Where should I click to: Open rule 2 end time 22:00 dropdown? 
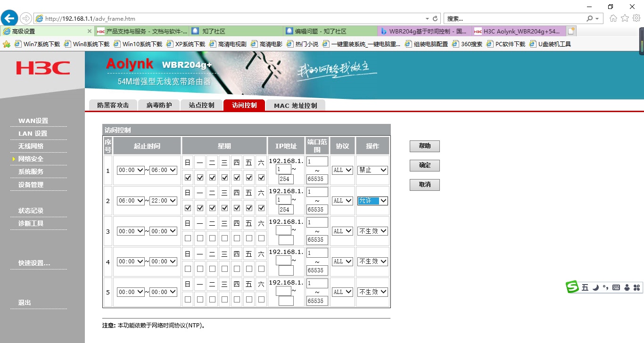click(x=163, y=201)
